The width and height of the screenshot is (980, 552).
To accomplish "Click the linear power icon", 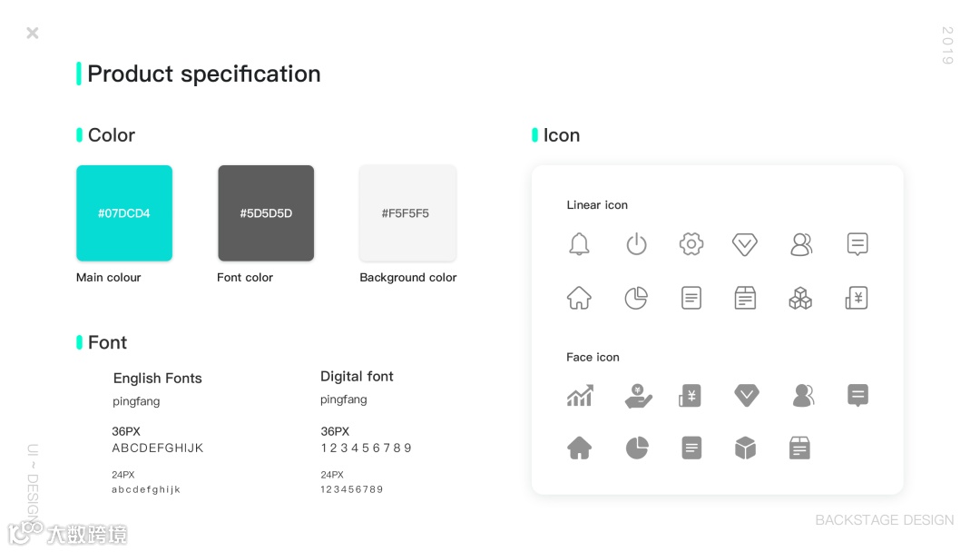I will tap(636, 244).
